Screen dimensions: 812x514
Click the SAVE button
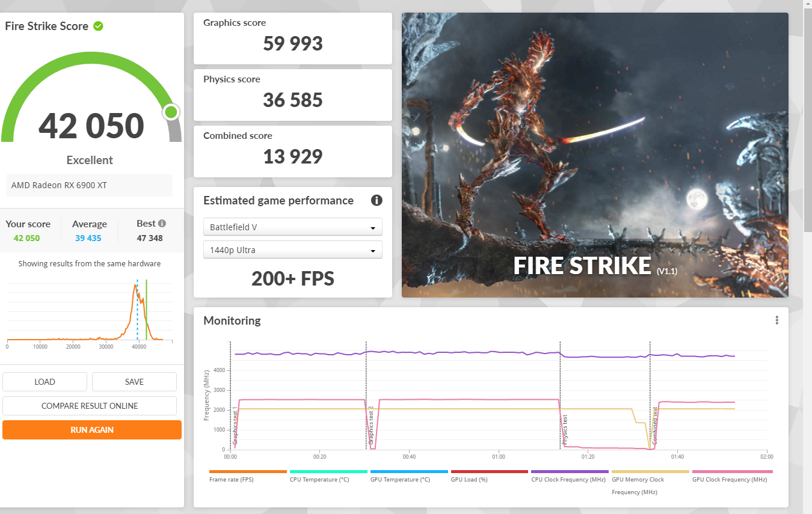tap(134, 382)
